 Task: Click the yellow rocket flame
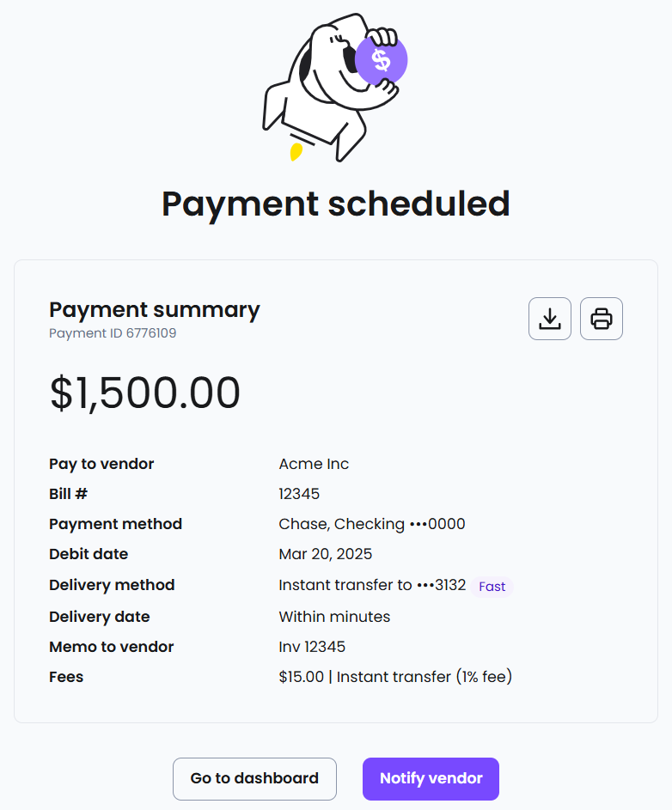coord(296,152)
